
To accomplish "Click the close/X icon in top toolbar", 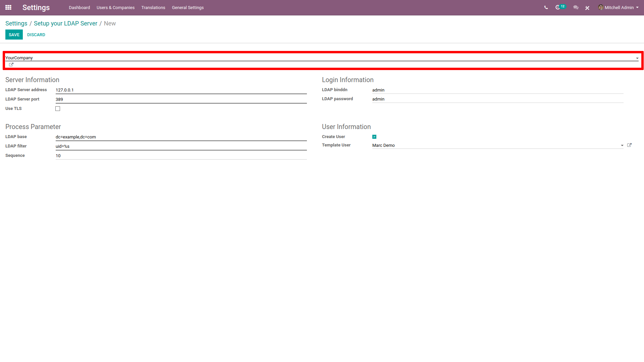I will (587, 7).
